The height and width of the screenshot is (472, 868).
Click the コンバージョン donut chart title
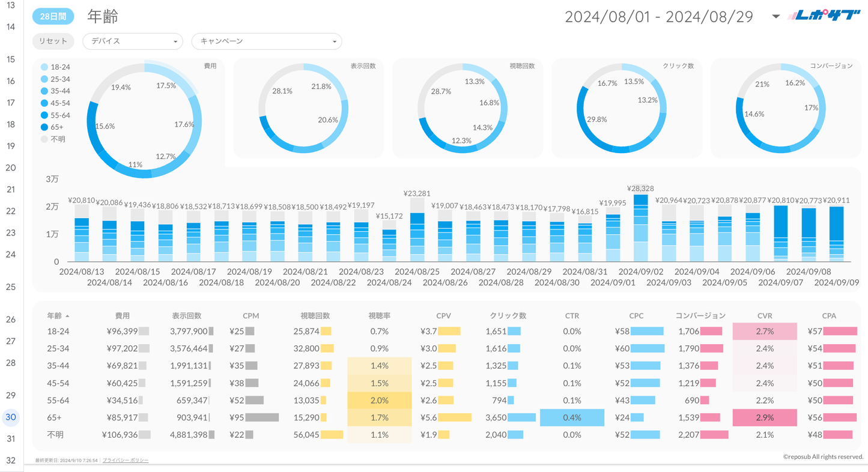pos(831,66)
